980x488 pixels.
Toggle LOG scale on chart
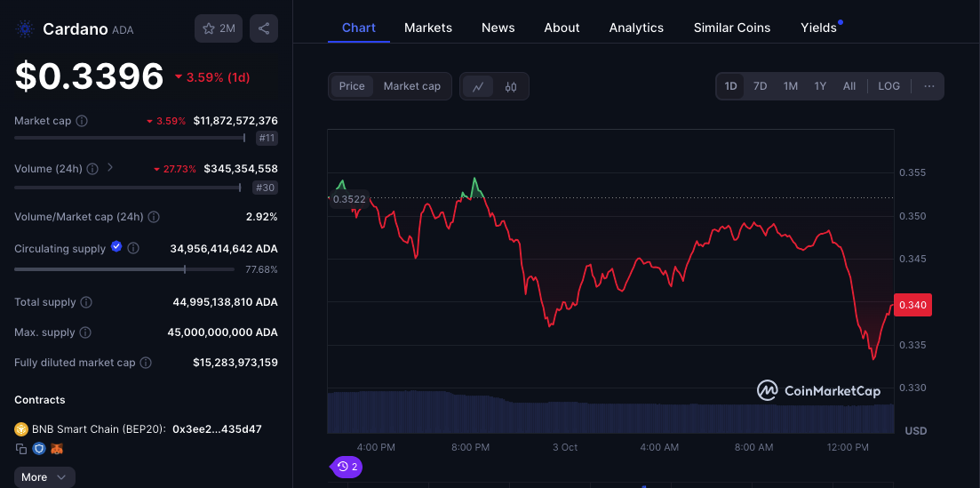[x=888, y=86]
